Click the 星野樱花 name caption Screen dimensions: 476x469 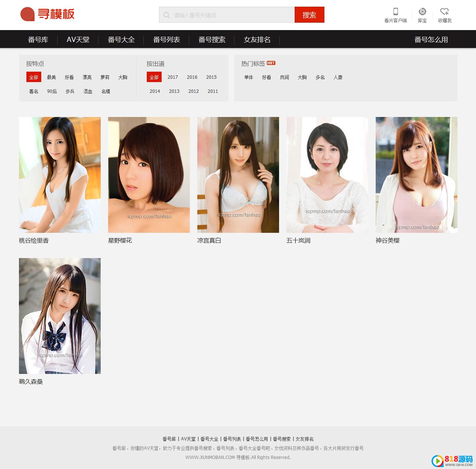point(120,241)
